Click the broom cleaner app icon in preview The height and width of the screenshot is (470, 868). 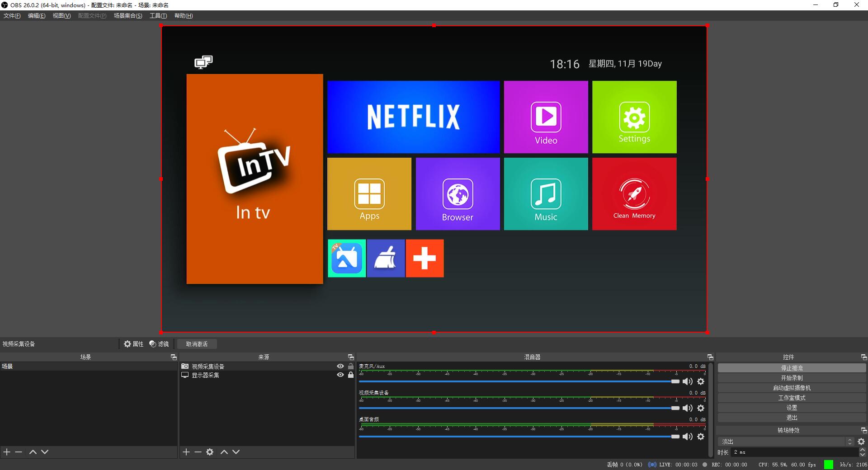point(386,258)
